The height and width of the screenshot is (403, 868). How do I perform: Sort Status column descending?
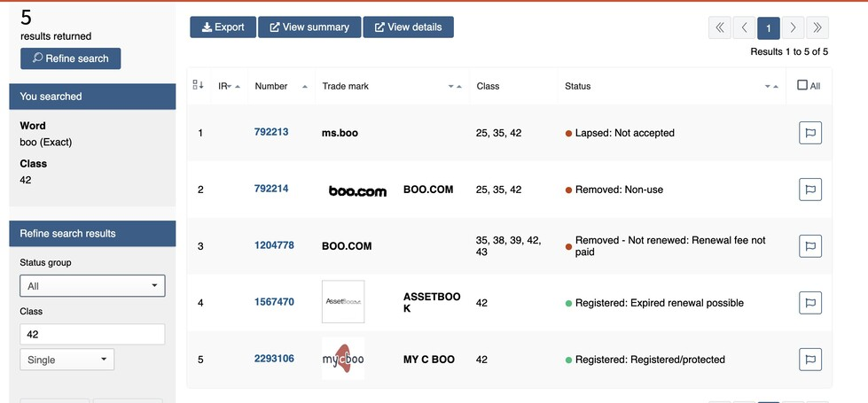coord(767,87)
